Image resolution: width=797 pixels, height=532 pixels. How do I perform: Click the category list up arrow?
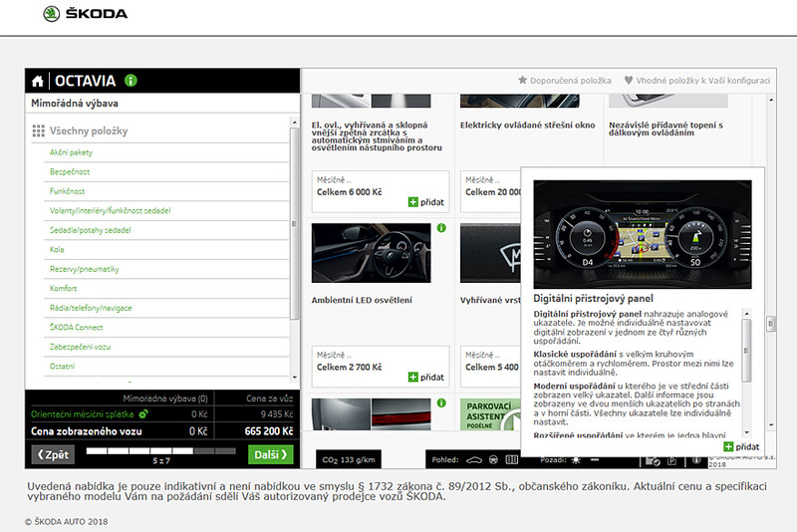click(x=294, y=123)
